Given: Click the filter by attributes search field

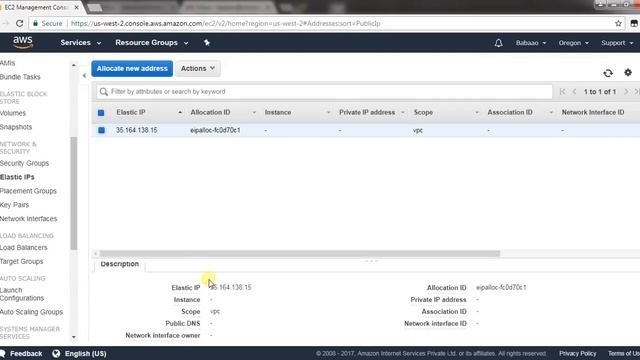Looking at the screenshot, I should point(324,91).
